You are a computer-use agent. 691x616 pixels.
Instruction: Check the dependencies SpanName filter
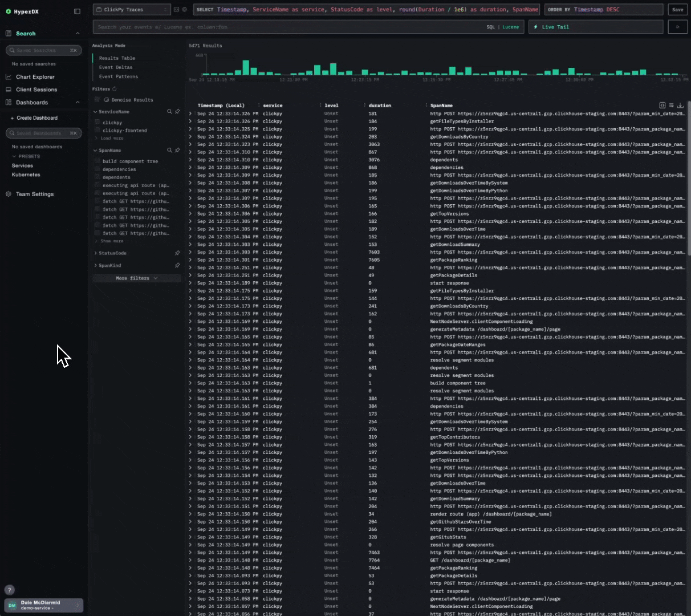pos(96,169)
